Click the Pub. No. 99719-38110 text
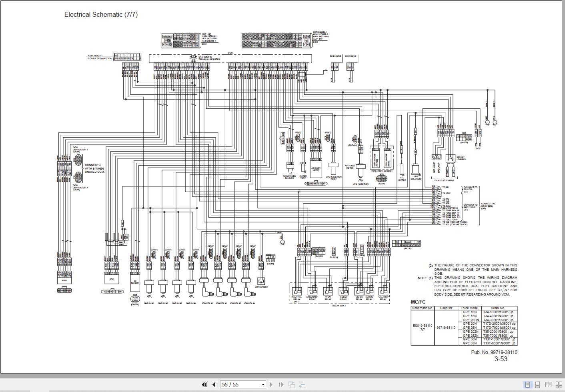 click(494, 352)
